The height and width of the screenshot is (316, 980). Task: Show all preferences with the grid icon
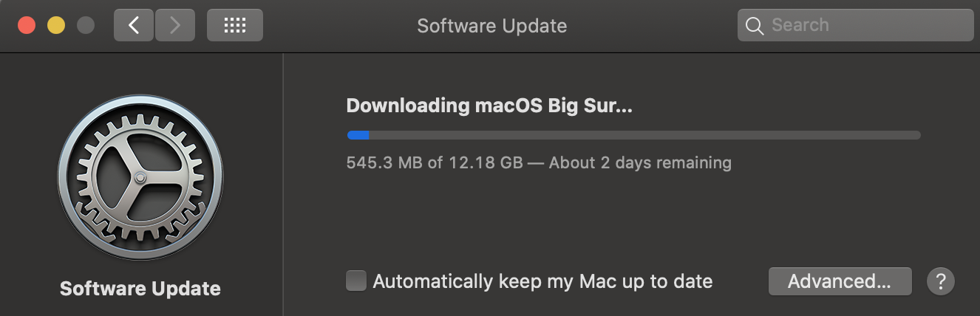(x=234, y=25)
